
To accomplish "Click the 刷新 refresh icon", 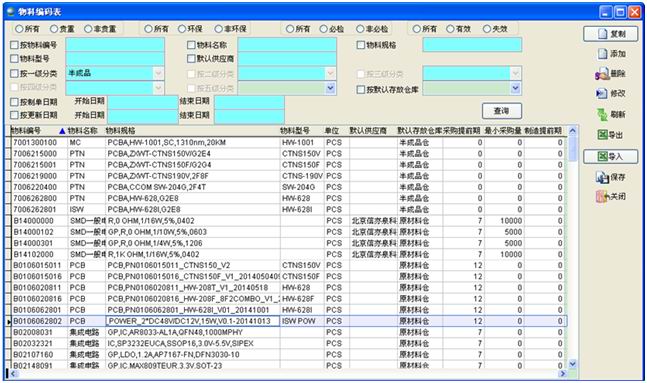I will click(x=602, y=114).
